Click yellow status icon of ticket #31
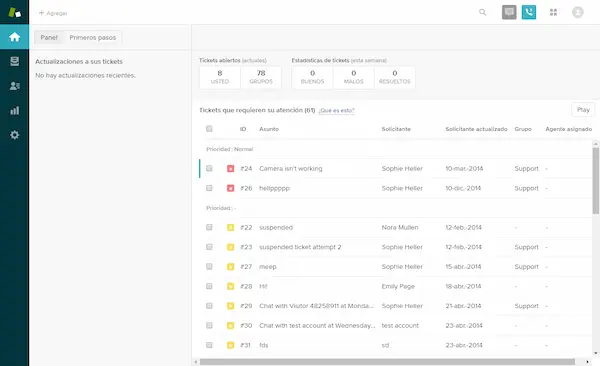600x366 pixels. (x=230, y=345)
